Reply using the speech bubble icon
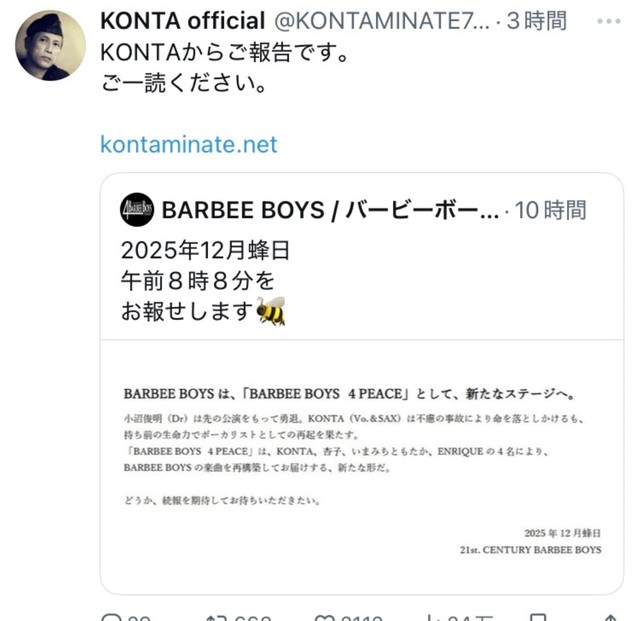Screen dimensions: 640x621 (112, 617)
